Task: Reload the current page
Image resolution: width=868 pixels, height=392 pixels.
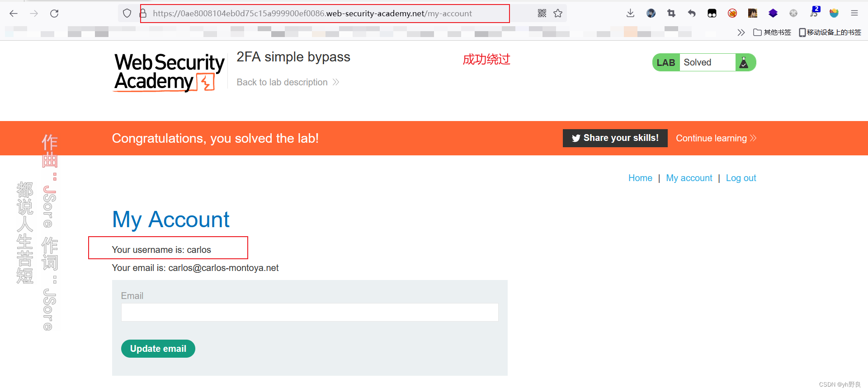Action: click(x=54, y=14)
